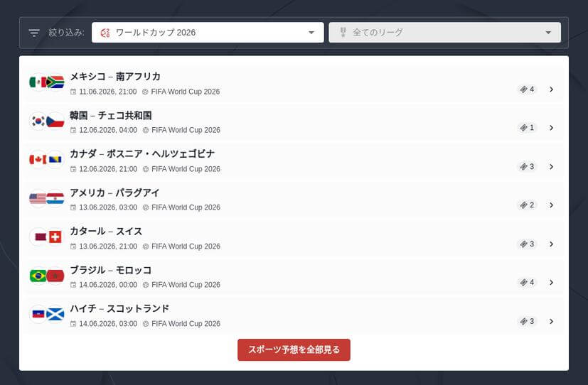The image size is (588, 385).
Task: Click the Switzerland flag icon
Action: point(55,237)
